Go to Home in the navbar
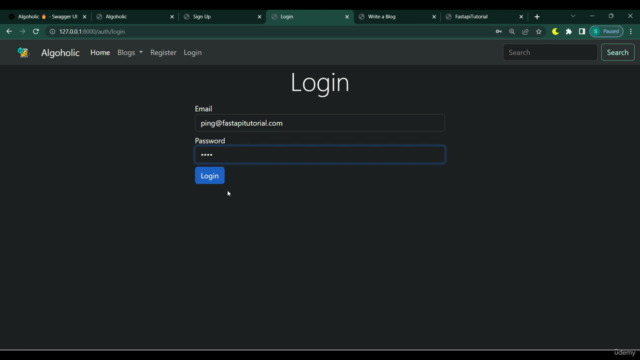 (100, 53)
